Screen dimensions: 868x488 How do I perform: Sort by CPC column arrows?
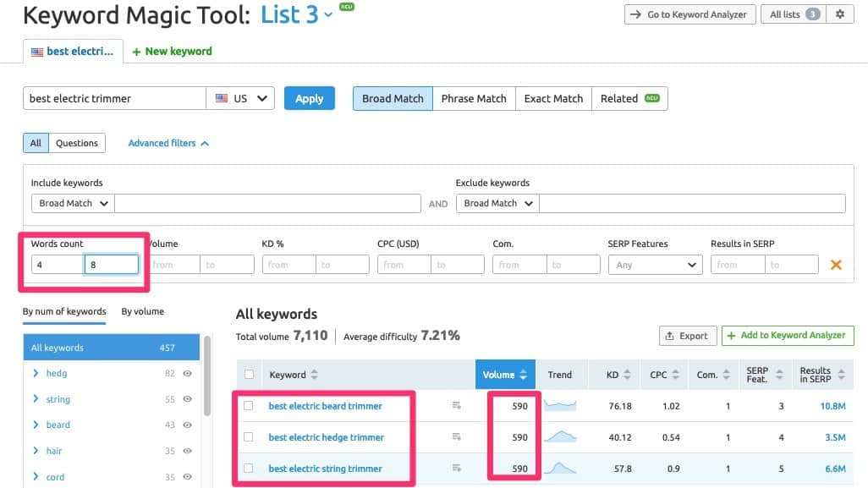(675, 375)
